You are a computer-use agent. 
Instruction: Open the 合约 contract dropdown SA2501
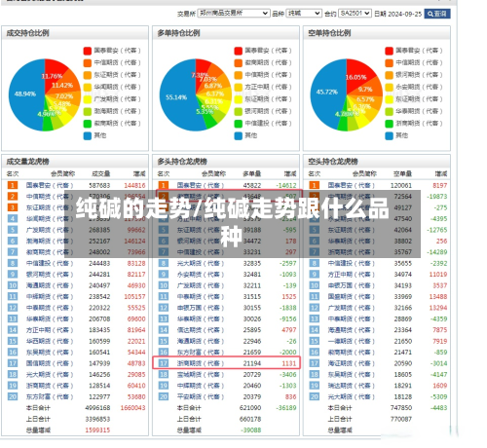coord(355,14)
